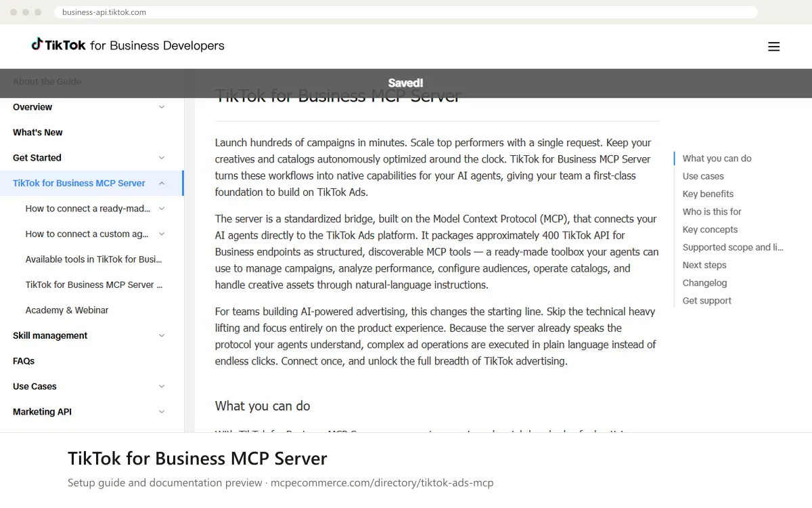The image size is (812, 508).
Task: Open 'How to connect a custom ag...' page
Action: tap(87, 234)
